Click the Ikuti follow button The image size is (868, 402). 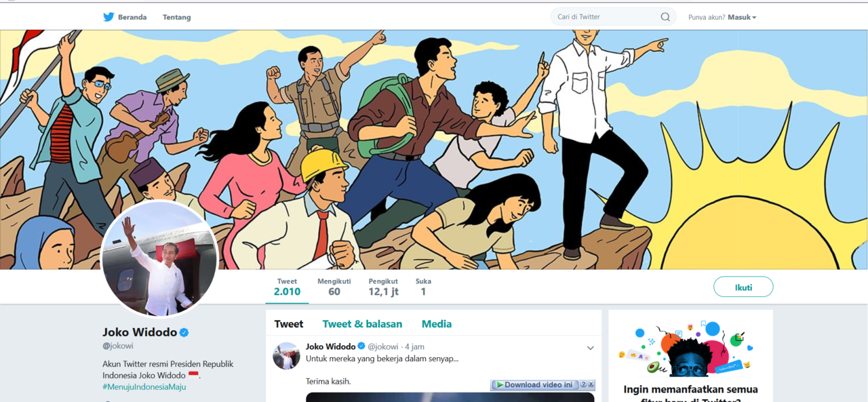coord(743,287)
